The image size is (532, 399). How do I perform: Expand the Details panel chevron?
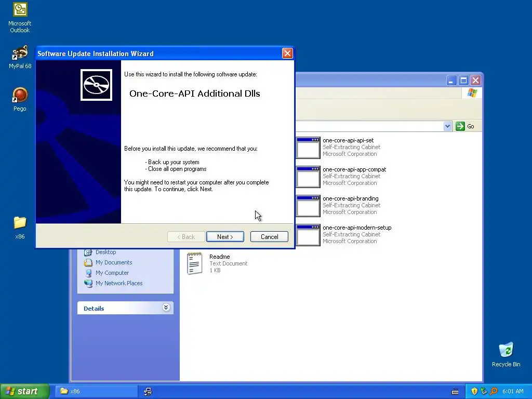click(x=166, y=308)
